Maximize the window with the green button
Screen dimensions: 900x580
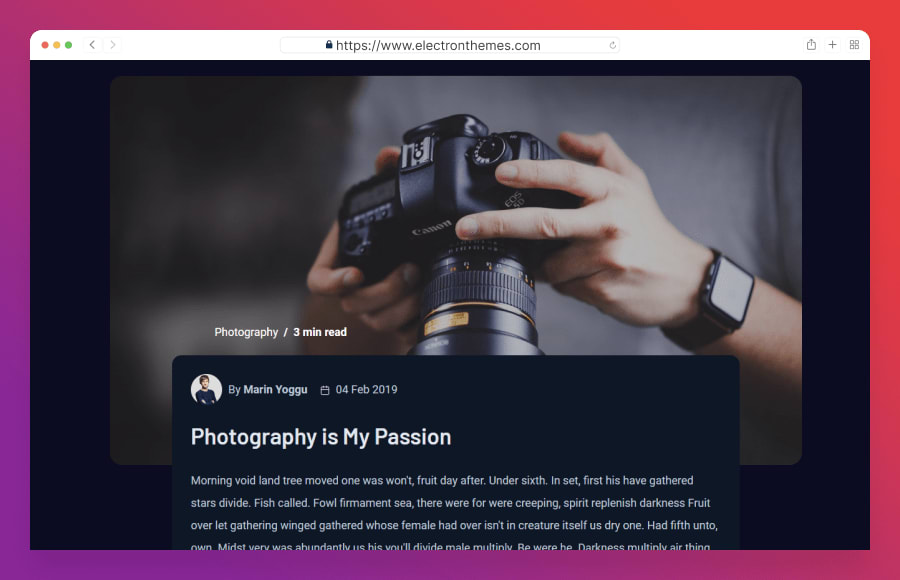click(x=69, y=45)
